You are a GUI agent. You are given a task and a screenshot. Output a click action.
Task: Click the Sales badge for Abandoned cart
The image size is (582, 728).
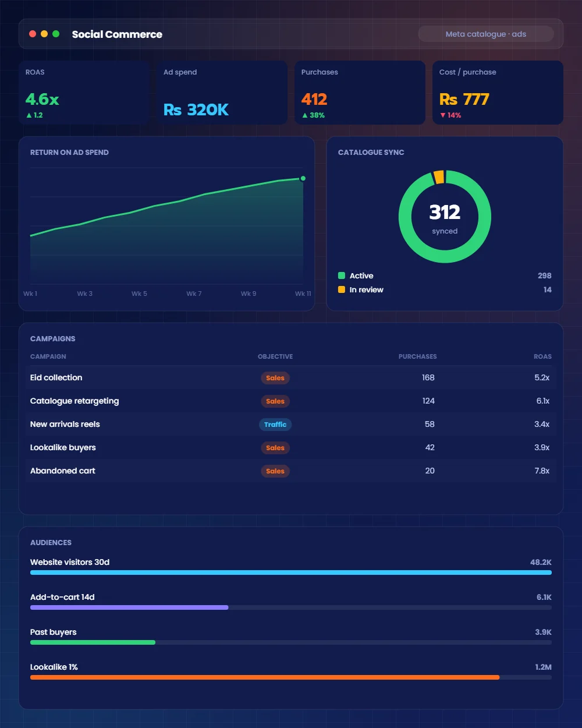click(275, 471)
